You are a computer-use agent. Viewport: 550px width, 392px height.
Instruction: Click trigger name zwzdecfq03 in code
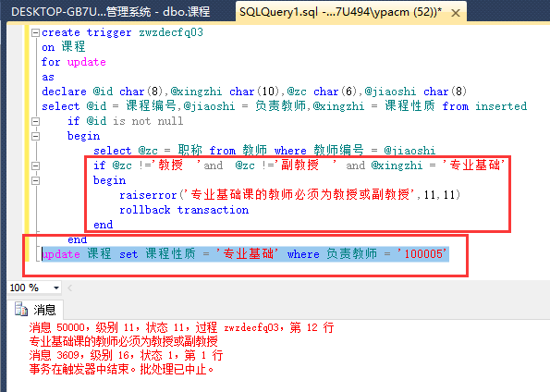pyautogui.click(x=171, y=32)
